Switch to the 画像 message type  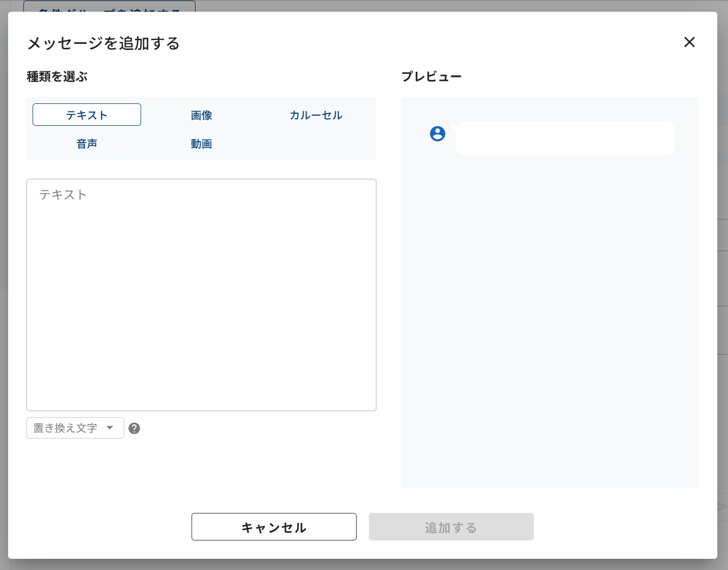[x=201, y=115]
